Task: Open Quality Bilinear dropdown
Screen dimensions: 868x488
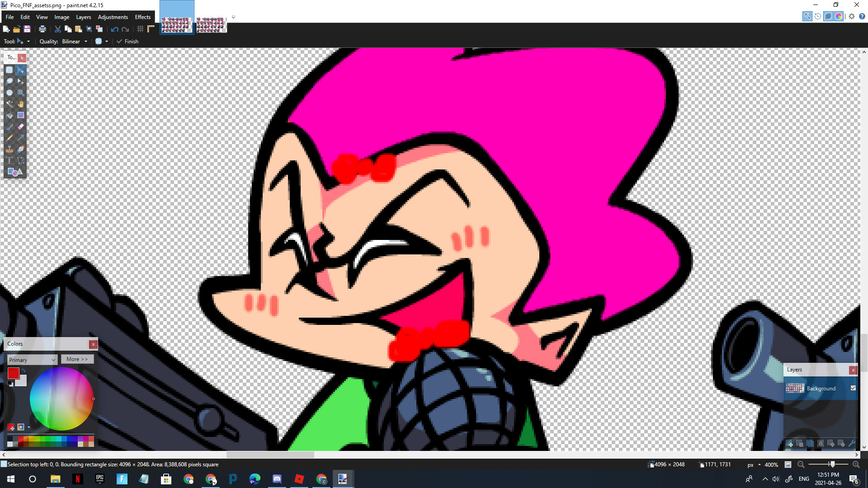Action: pyautogui.click(x=75, y=41)
